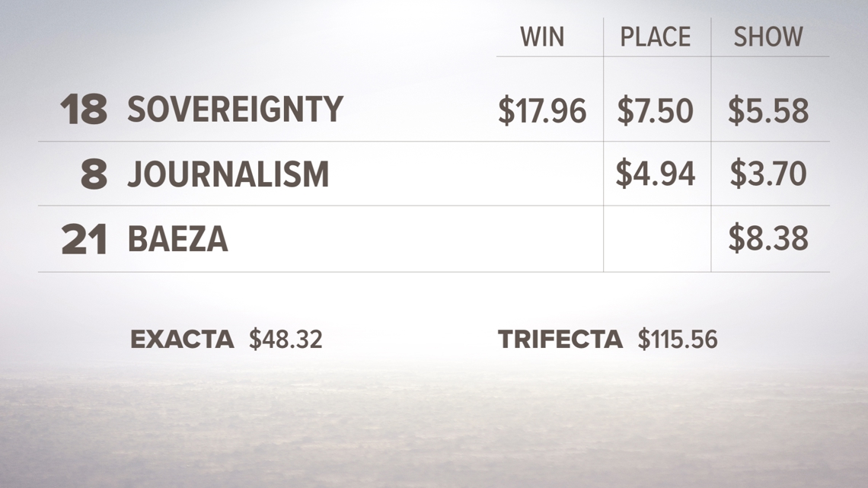Click Sovereignty's $5.58 show payout

pyautogui.click(x=767, y=110)
